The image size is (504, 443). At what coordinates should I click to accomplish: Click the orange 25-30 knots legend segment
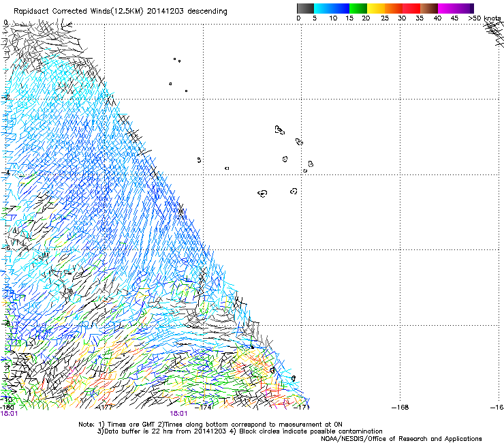394,8
